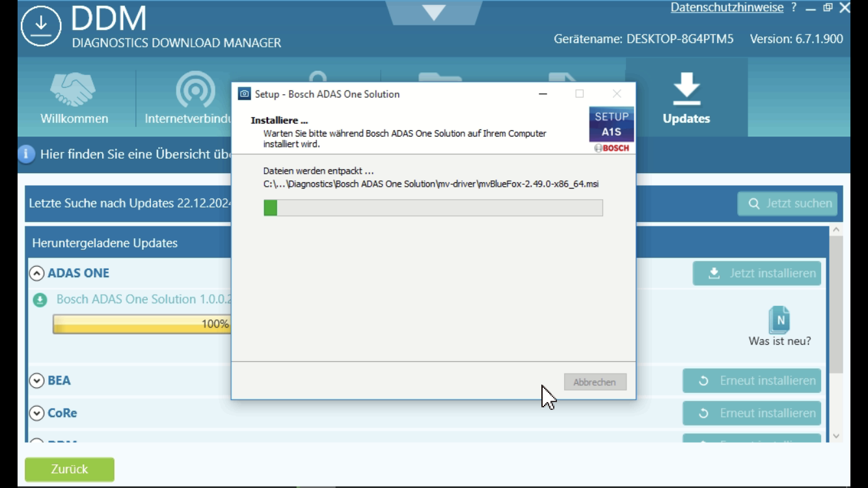Click Erneut installieren for CoRe
868x488 pixels.
click(x=752, y=413)
